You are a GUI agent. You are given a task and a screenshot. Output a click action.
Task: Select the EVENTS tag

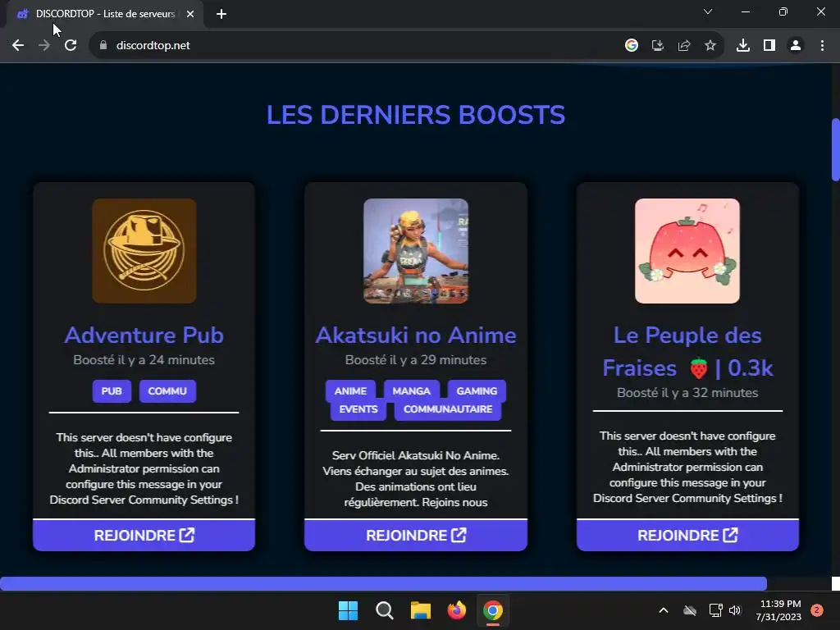tap(358, 409)
